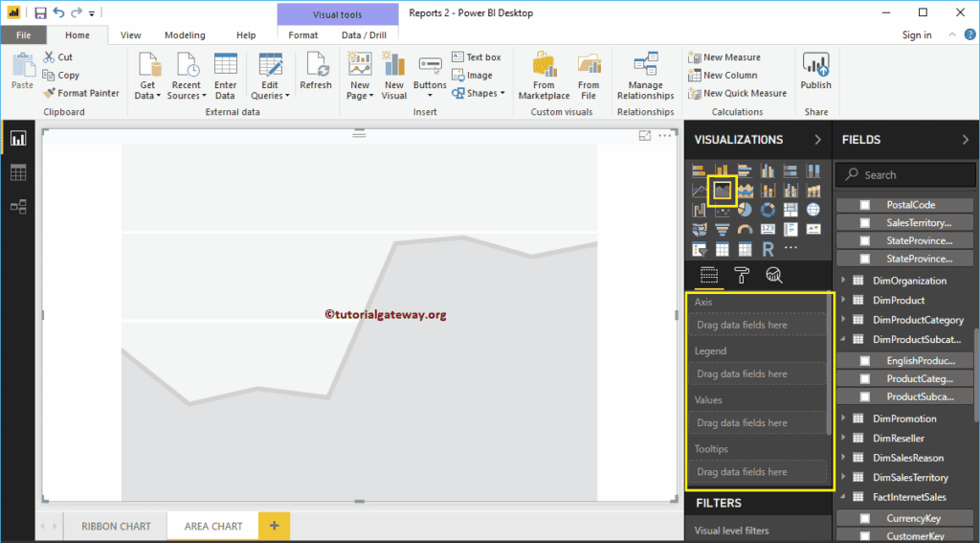Switch to the Modeling ribbon tab
Viewport: 980px width, 543px height.
(185, 35)
